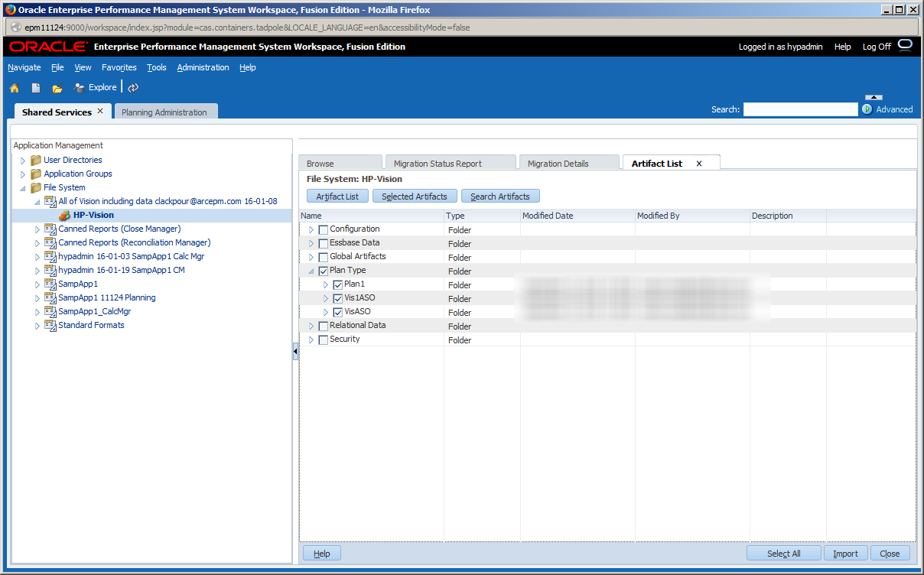The height and width of the screenshot is (575, 924).
Task: Open Advanced search link
Action: pyautogui.click(x=894, y=109)
